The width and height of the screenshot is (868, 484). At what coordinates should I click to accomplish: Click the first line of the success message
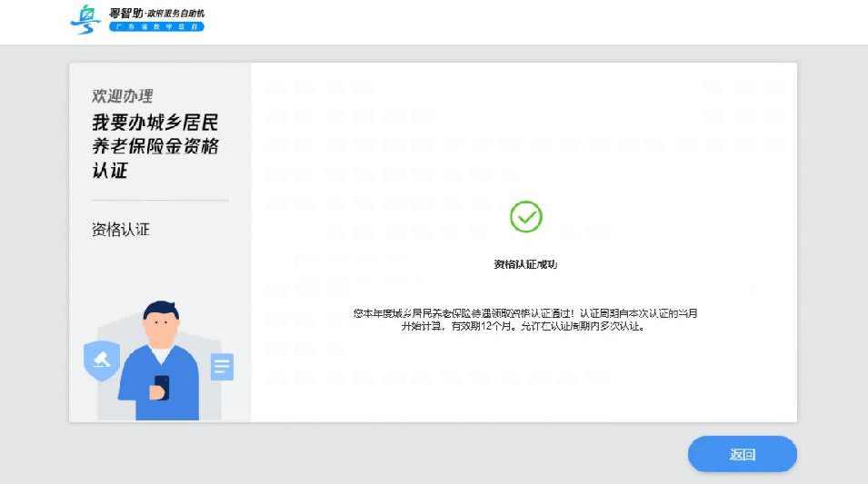click(x=525, y=313)
